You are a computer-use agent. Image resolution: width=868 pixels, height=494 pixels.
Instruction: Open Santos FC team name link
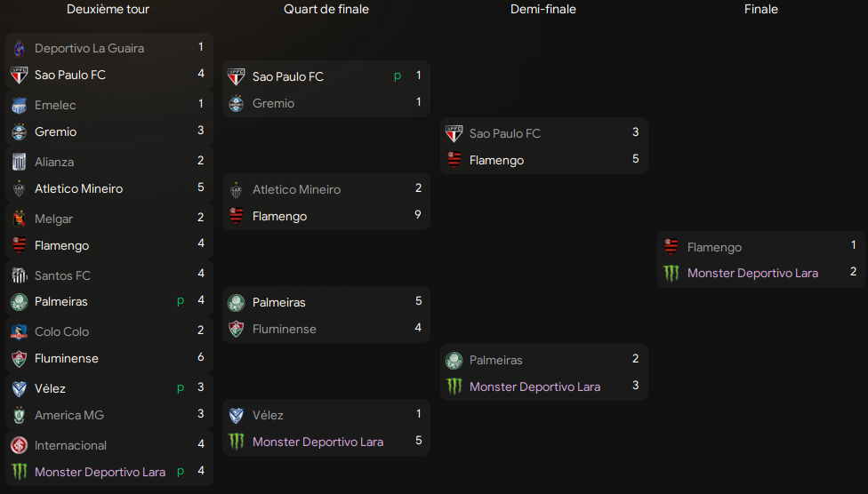(62, 275)
